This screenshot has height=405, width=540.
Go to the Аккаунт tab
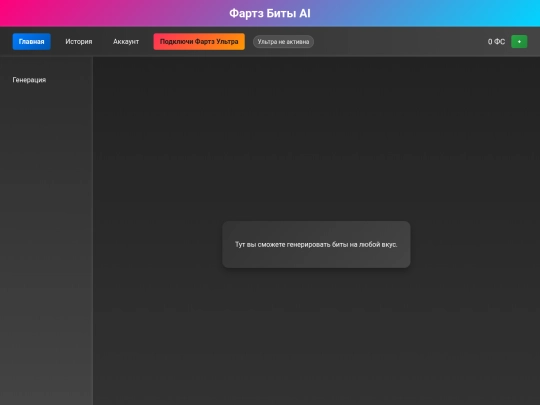tap(126, 42)
